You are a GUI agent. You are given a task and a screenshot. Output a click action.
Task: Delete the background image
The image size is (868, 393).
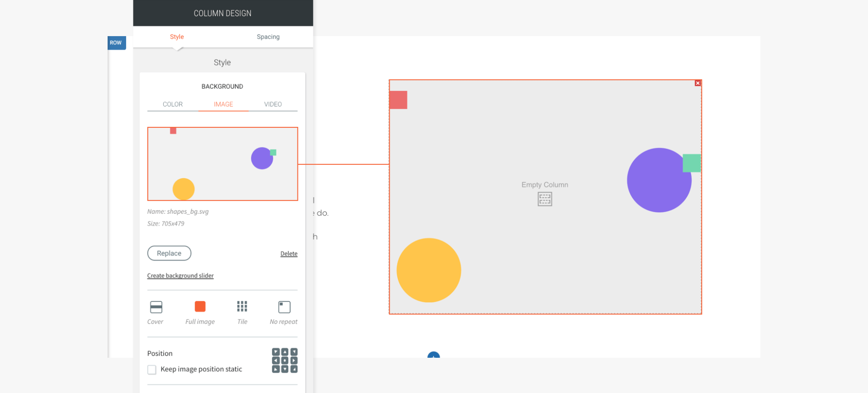[289, 254]
